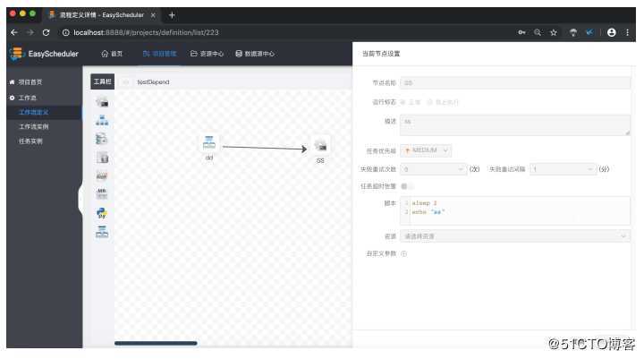Click the 工具栏 toolbar header
This screenshot has height=359, width=644.
pos(102,81)
